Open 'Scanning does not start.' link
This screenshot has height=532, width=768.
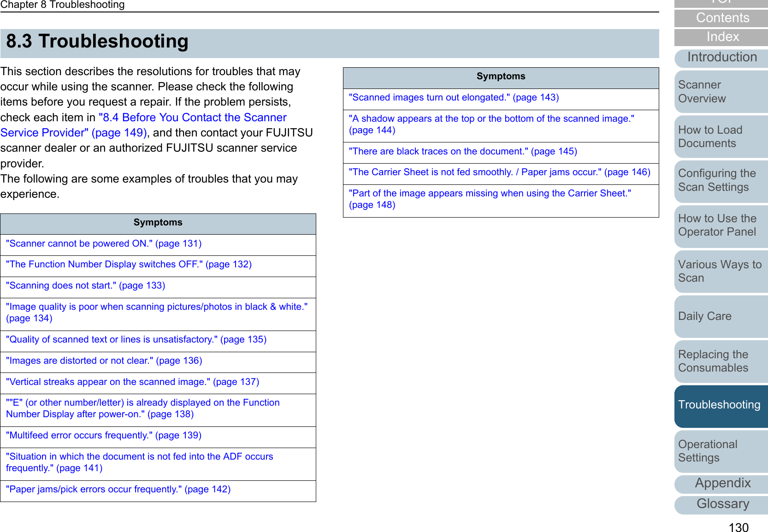pos(85,285)
